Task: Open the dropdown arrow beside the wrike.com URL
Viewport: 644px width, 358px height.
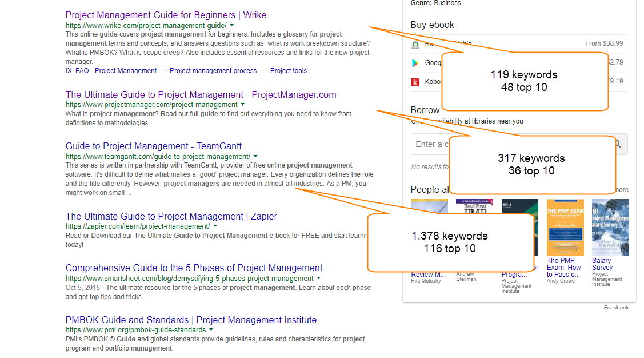Action: tap(232, 26)
